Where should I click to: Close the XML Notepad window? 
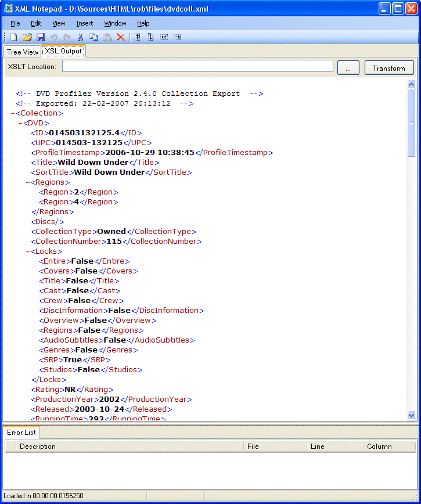[411, 9]
